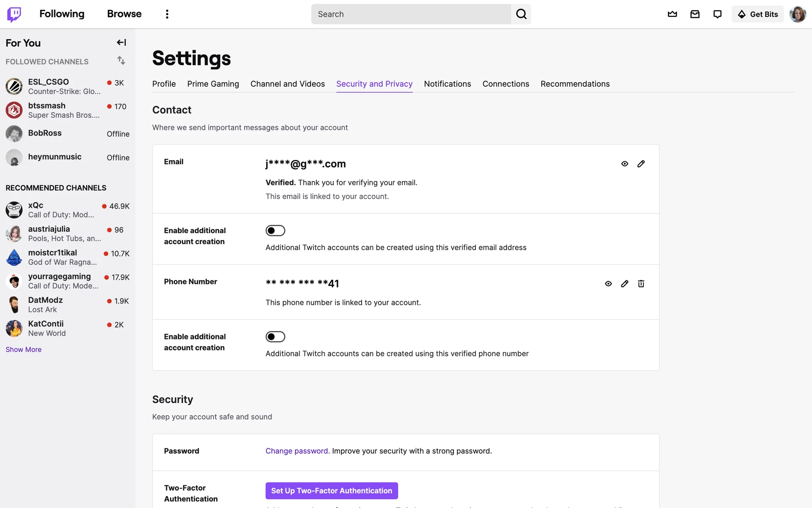This screenshot has width=812, height=508.
Task: Click the search magnifier button
Action: (521, 14)
